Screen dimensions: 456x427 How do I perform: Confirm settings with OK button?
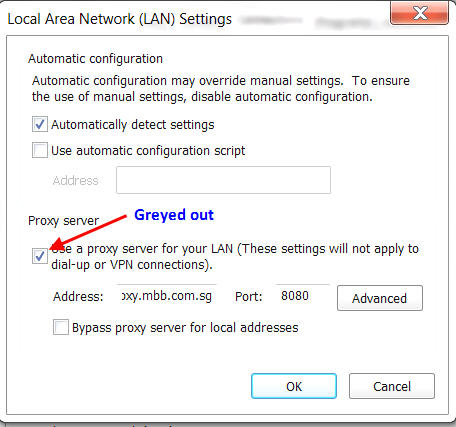coord(294,386)
